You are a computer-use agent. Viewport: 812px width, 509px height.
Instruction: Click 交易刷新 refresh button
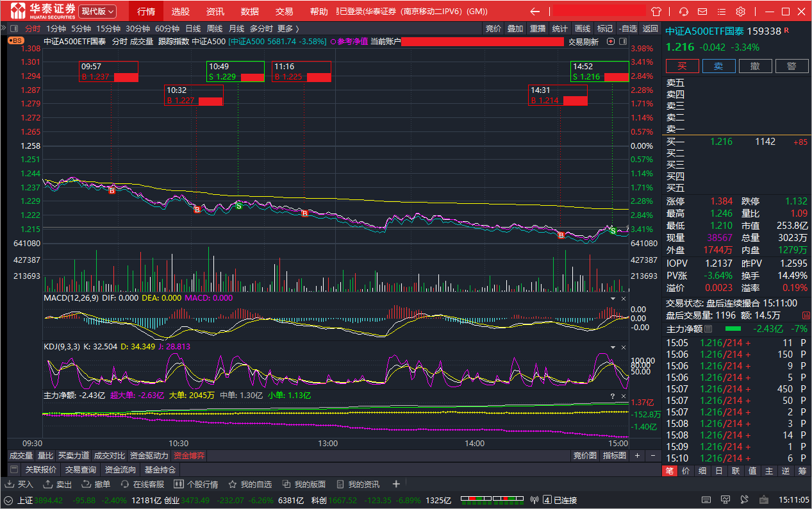(584, 42)
